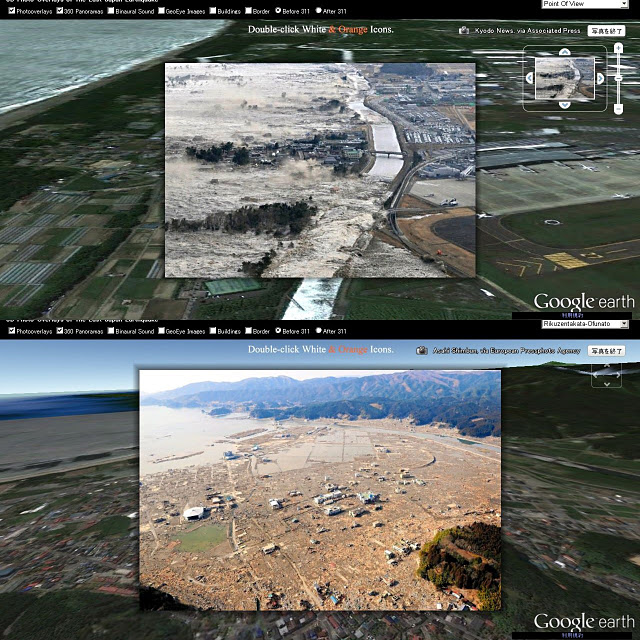Open the Point Of View dropdown

click(x=585, y=4)
